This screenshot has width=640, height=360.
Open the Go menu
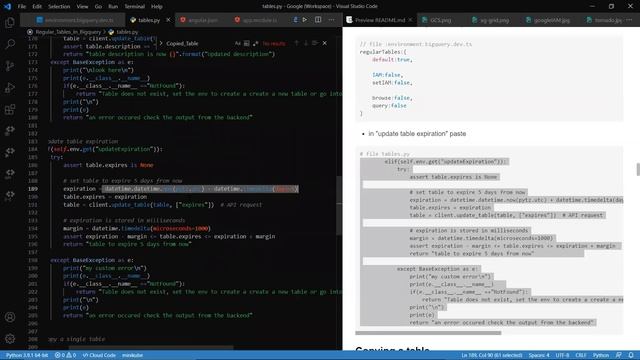98,7
